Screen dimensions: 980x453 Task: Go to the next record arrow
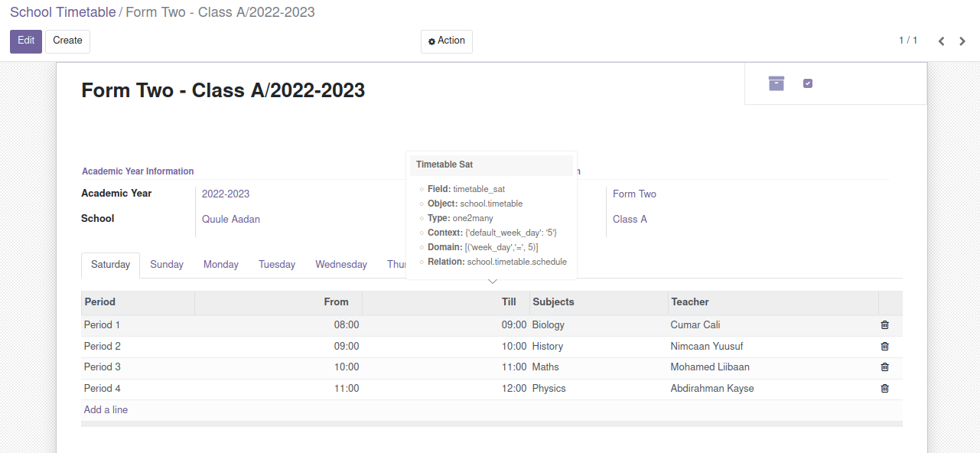962,41
